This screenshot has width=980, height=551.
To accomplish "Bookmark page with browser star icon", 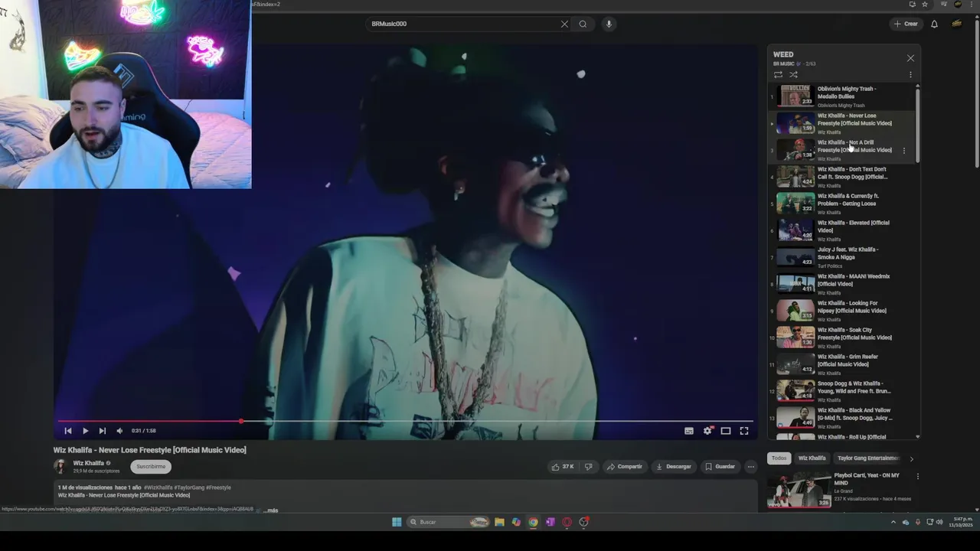I will (925, 4).
